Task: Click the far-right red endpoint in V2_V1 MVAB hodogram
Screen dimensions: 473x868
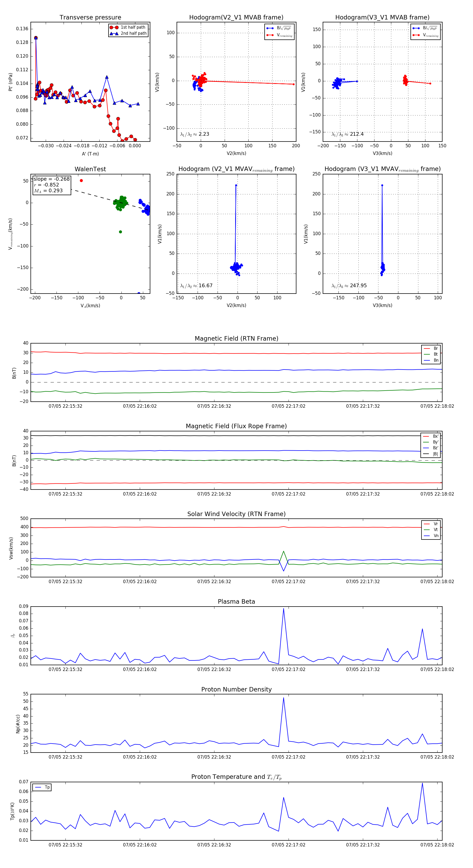Action: pos(294,84)
